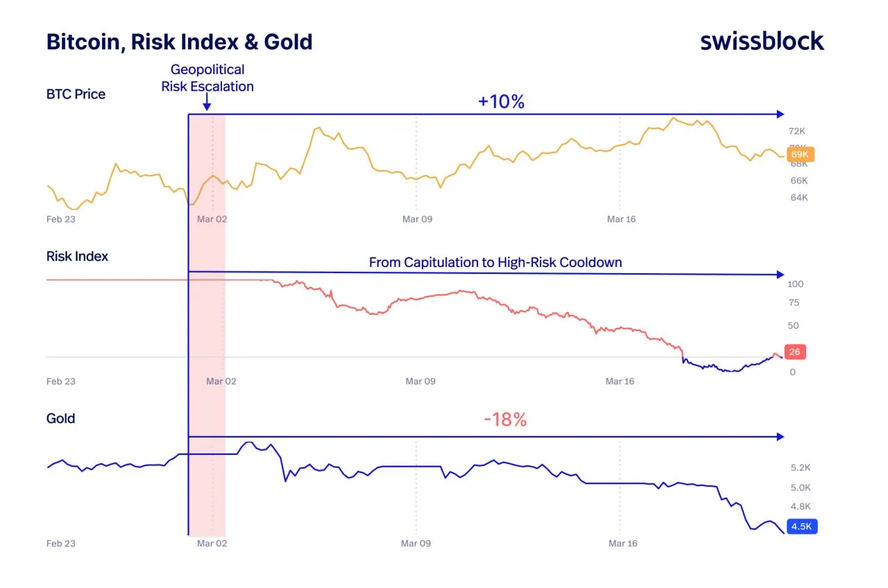Select the blue 4.5K gold price tag
The image size is (888, 588).
tap(801, 526)
